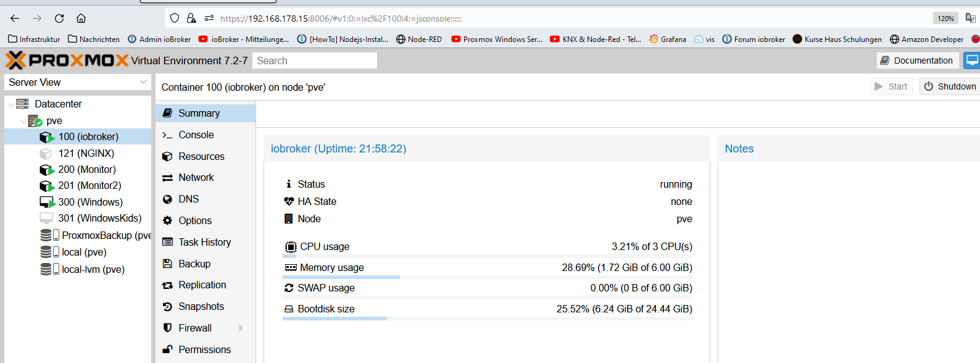Open the Forum iobroker bookmark

[754, 39]
